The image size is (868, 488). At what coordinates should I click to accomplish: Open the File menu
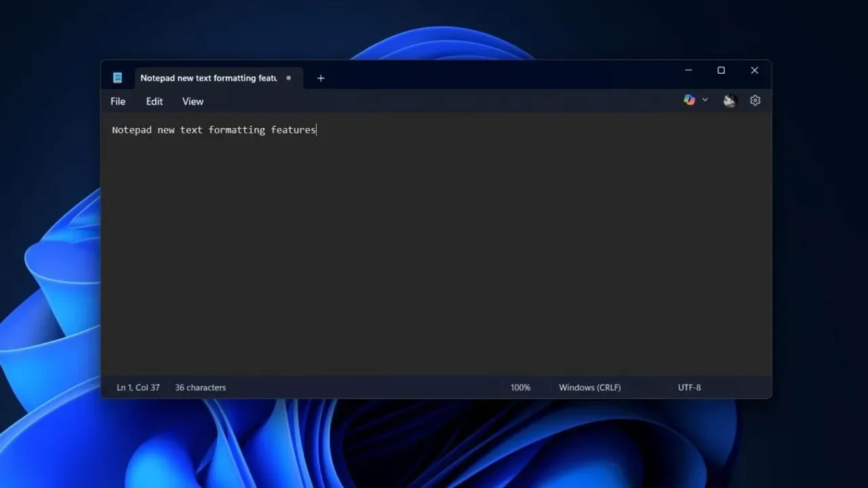pos(117,101)
